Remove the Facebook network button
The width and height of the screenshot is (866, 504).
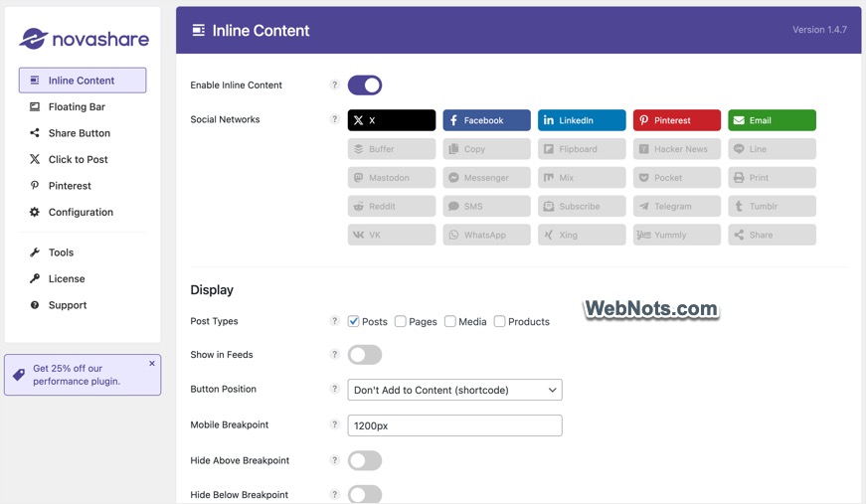[x=486, y=120]
